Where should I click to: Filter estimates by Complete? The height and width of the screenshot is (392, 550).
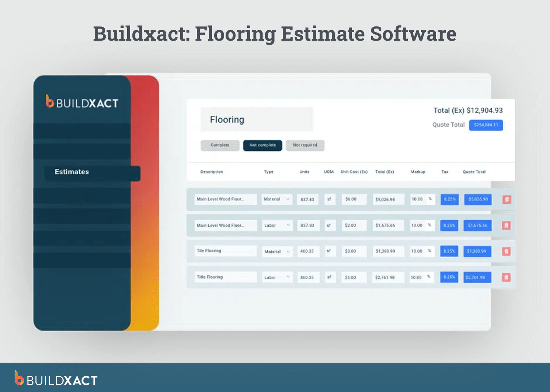pyautogui.click(x=220, y=145)
